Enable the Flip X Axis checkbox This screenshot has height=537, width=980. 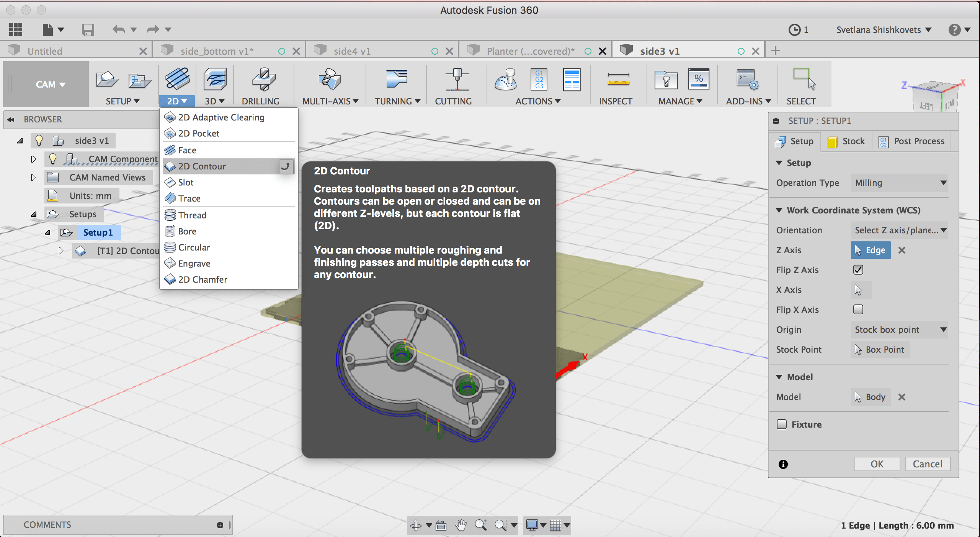(x=858, y=309)
